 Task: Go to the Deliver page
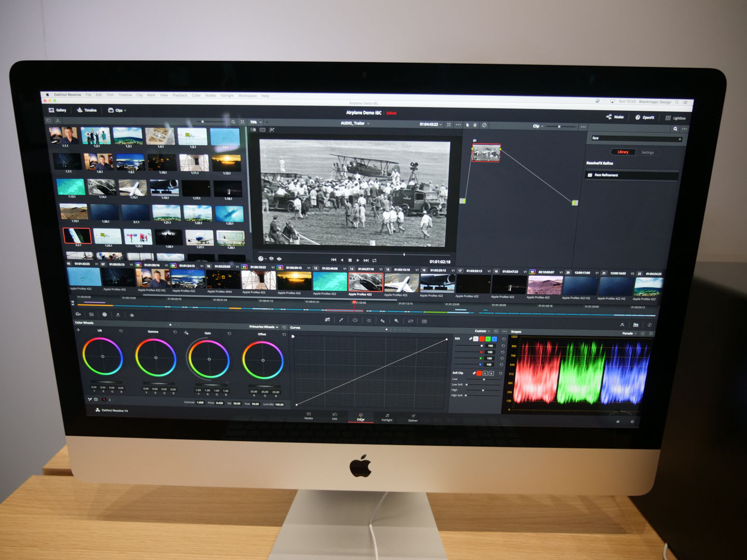[413, 418]
